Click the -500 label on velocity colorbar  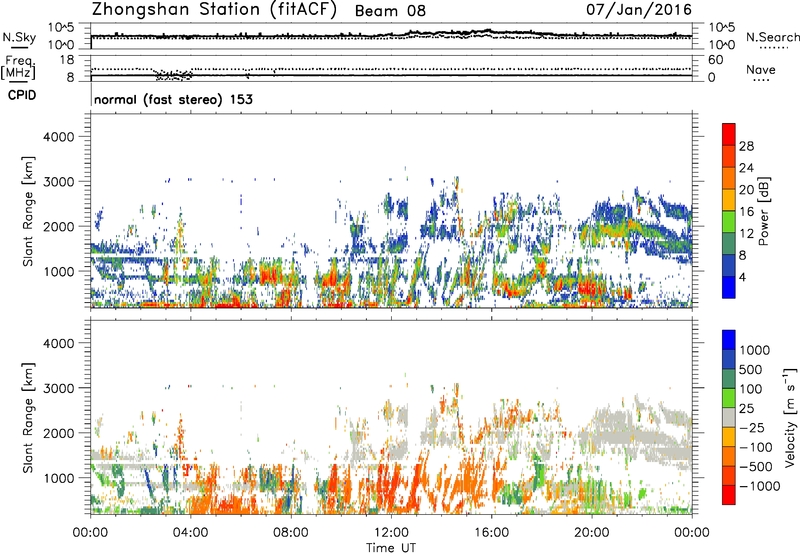click(x=755, y=467)
